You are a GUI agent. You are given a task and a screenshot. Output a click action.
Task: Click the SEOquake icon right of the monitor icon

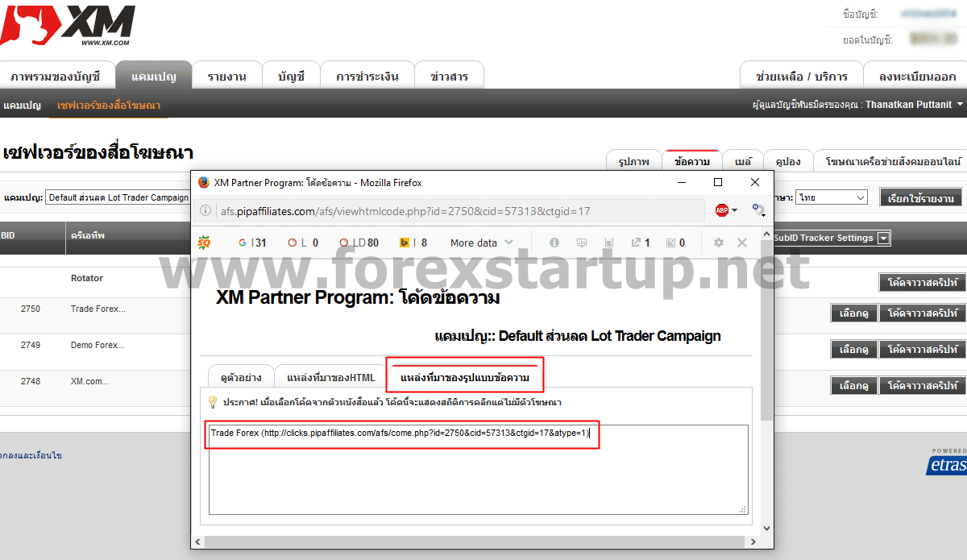point(608,243)
